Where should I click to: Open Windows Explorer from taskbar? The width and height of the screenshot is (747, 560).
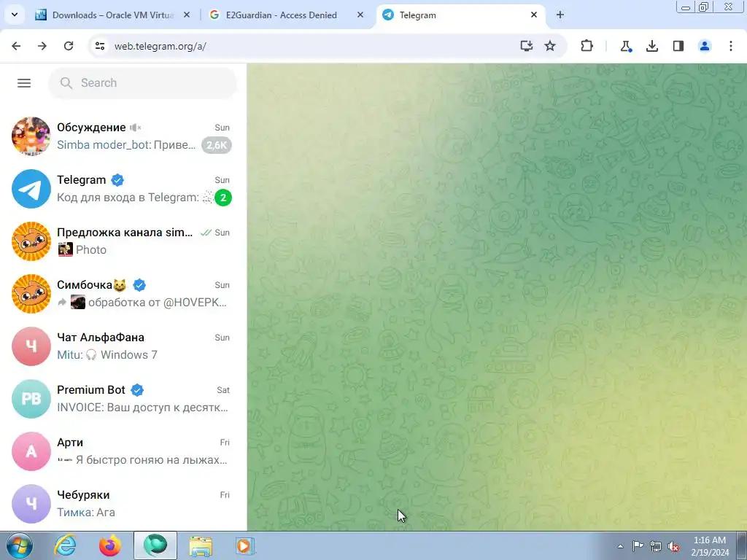pyautogui.click(x=201, y=545)
